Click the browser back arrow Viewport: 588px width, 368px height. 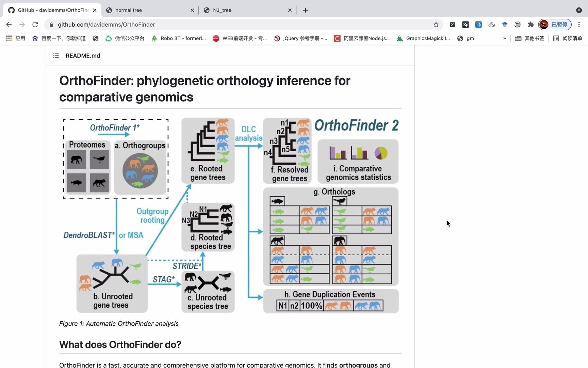click(x=9, y=25)
